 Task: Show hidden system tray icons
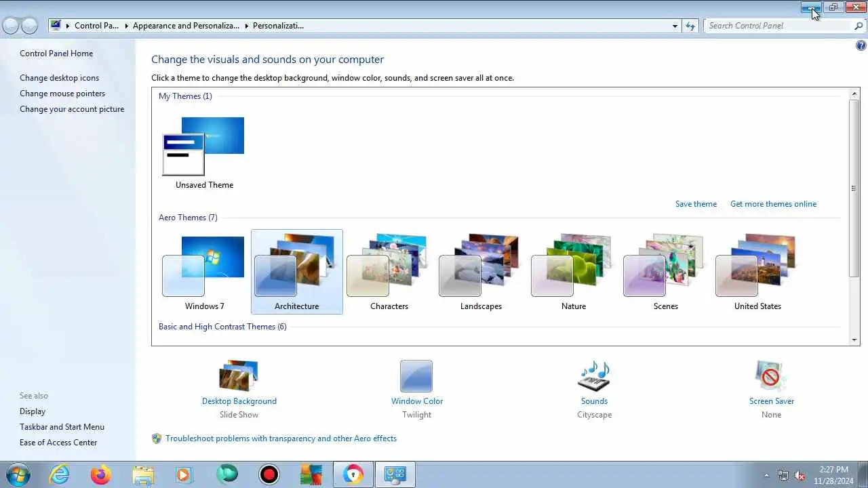click(766, 475)
